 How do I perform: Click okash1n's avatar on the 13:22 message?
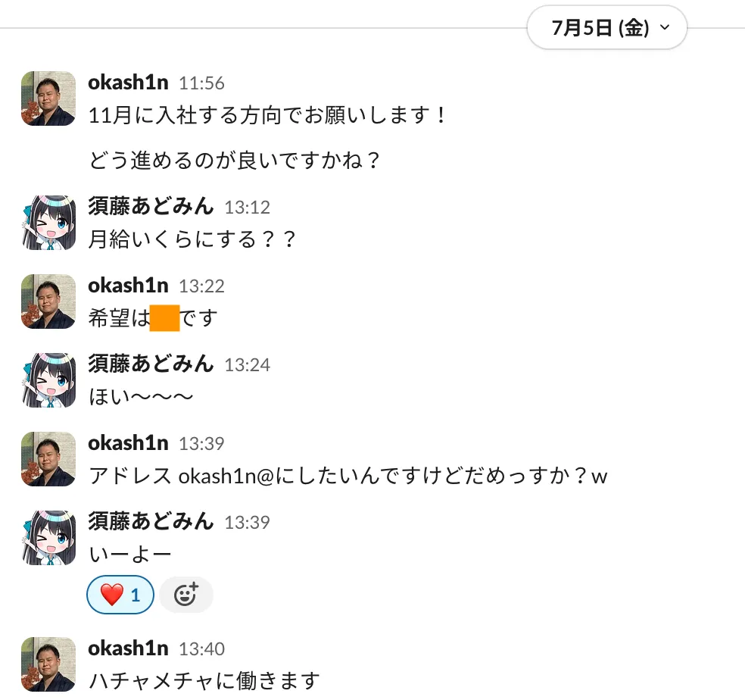click(48, 302)
